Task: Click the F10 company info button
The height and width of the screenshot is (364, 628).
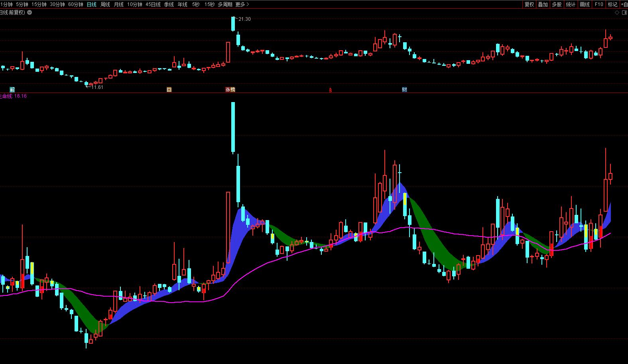Action: click(x=599, y=4)
